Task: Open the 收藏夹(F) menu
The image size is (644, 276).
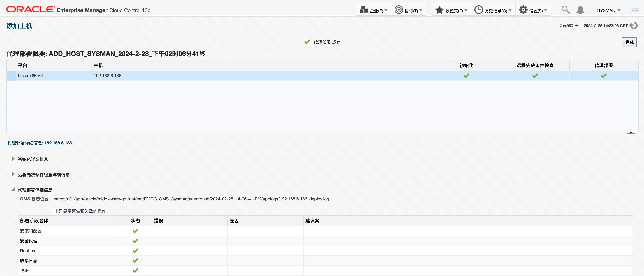Action: click(454, 11)
